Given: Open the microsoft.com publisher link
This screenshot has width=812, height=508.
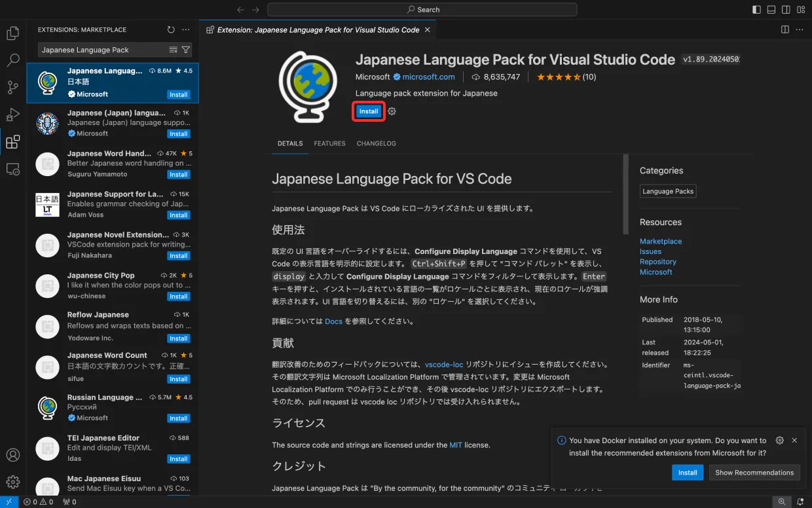Looking at the screenshot, I should click(x=428, y=77).
